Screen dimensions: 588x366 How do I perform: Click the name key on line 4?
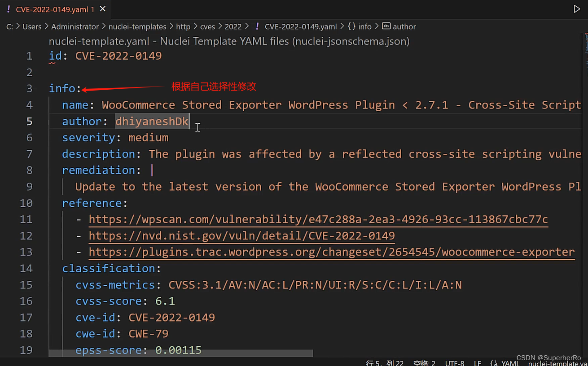coord(75,105)
